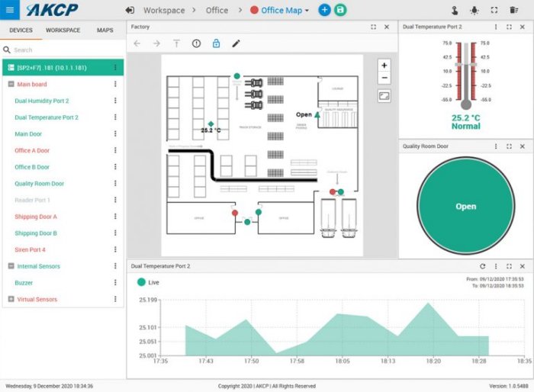Click the alert info icon in Factory toolbar

tap(196, 43)
